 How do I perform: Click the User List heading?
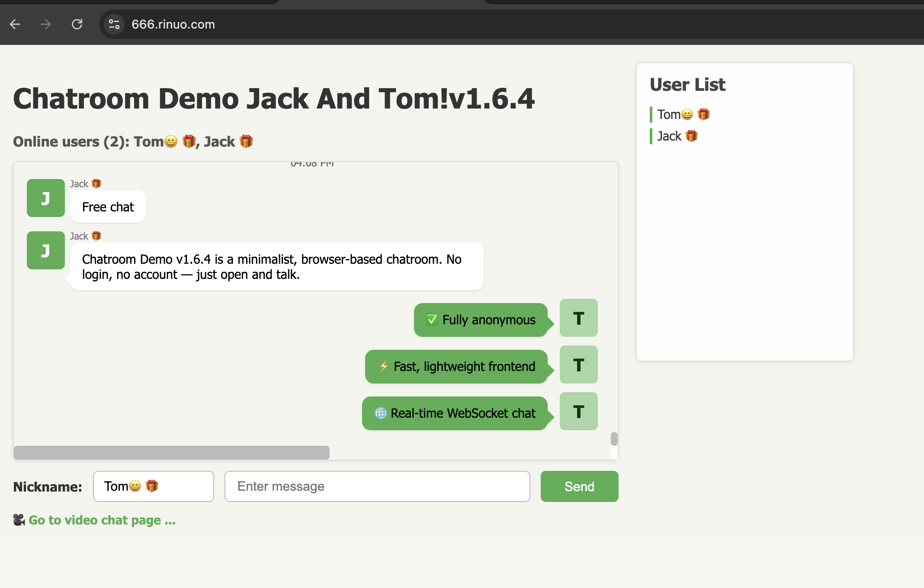(687, 84)
